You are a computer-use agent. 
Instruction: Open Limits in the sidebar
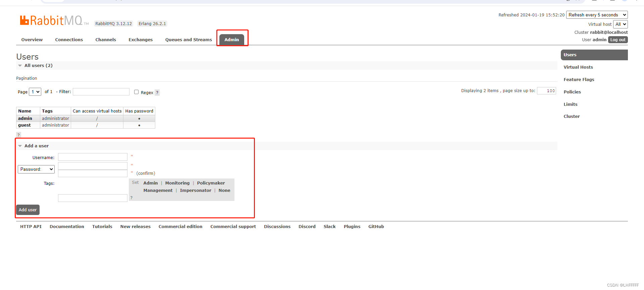(571, 104)
